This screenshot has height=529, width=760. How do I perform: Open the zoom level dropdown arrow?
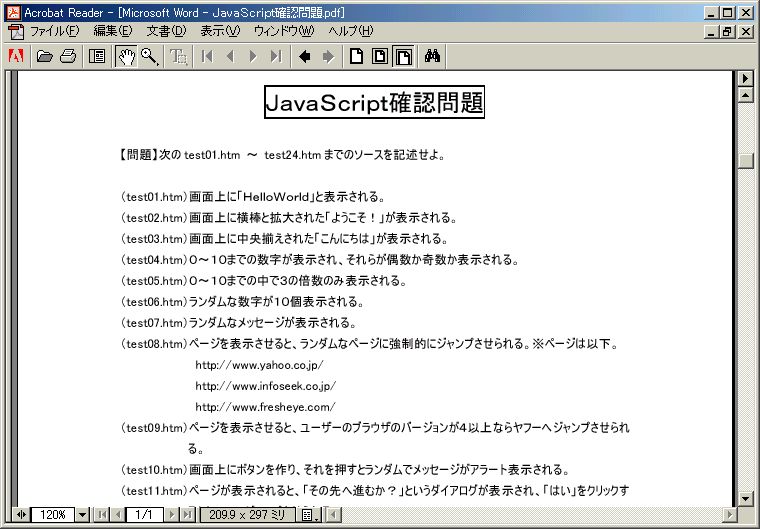tap(82, 514)
